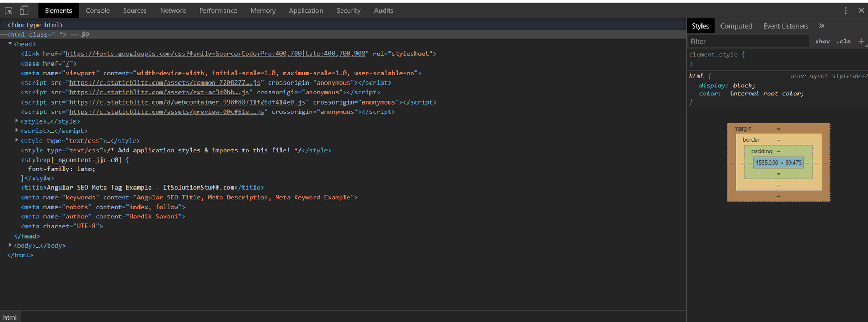Screen dimensions: 868x322
Task: Switch to the Computed styles tab
Action: click(x=736, y=26)
